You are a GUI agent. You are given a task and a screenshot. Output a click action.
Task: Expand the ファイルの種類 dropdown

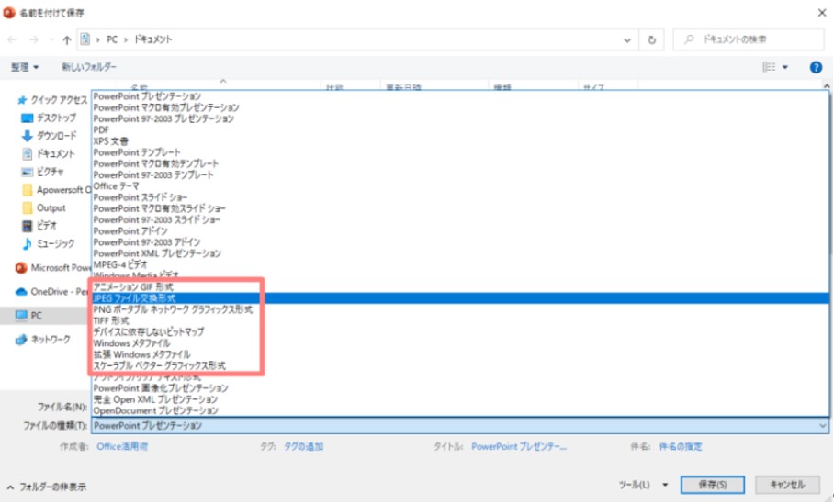coord(459,426)
